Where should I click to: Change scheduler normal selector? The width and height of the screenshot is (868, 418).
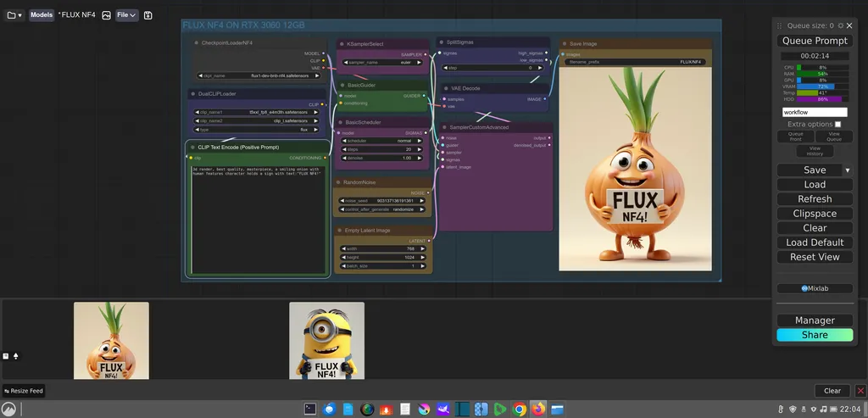(x=382, y=141)
